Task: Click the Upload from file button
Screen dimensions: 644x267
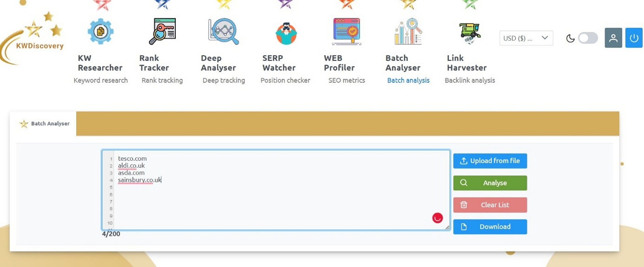Action: tap(490, 161)
